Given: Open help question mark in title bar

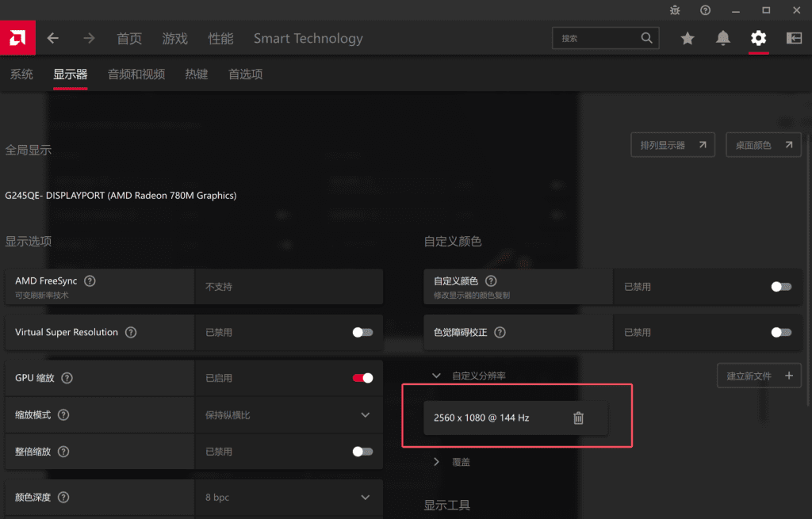Looking at the screenshot, I should pyautogui.click(x=705, y=10).
